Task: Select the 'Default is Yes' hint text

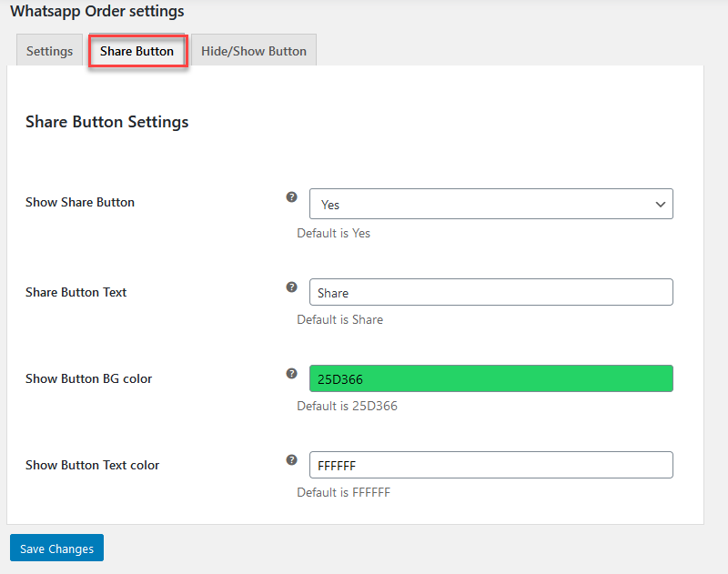Action: [333, 233]
